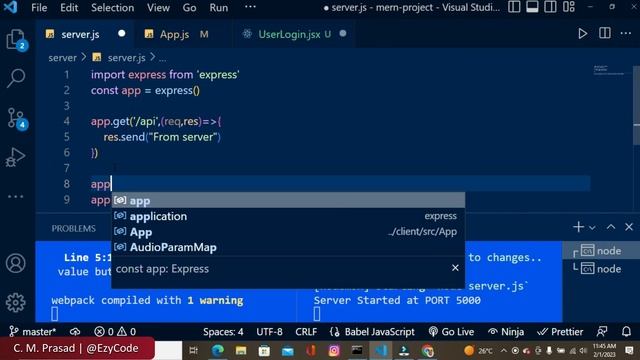Close server.js via its unsaved dot

[121, 33]
